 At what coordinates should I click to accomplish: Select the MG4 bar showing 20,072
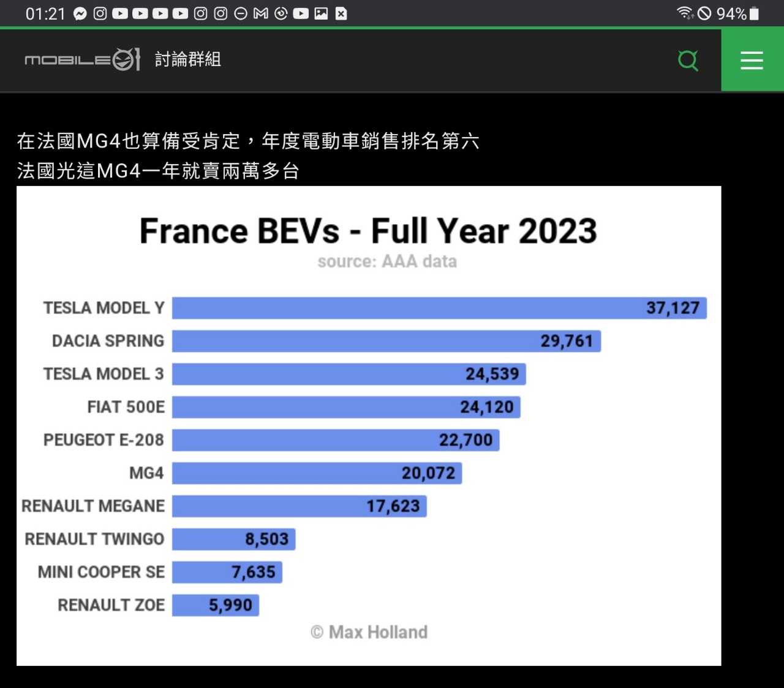(317, 473)
